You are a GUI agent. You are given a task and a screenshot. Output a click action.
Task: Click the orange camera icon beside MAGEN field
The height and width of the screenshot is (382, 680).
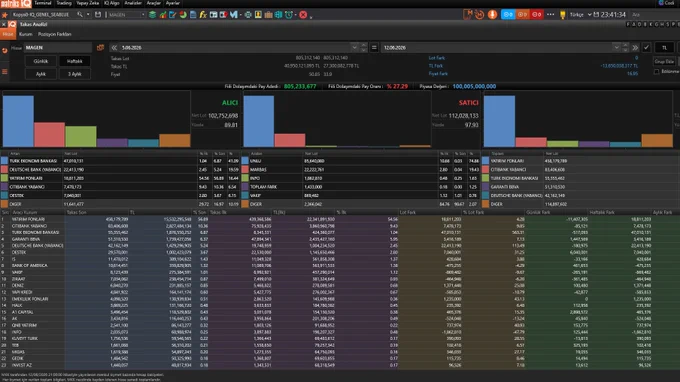coord(100,47)
